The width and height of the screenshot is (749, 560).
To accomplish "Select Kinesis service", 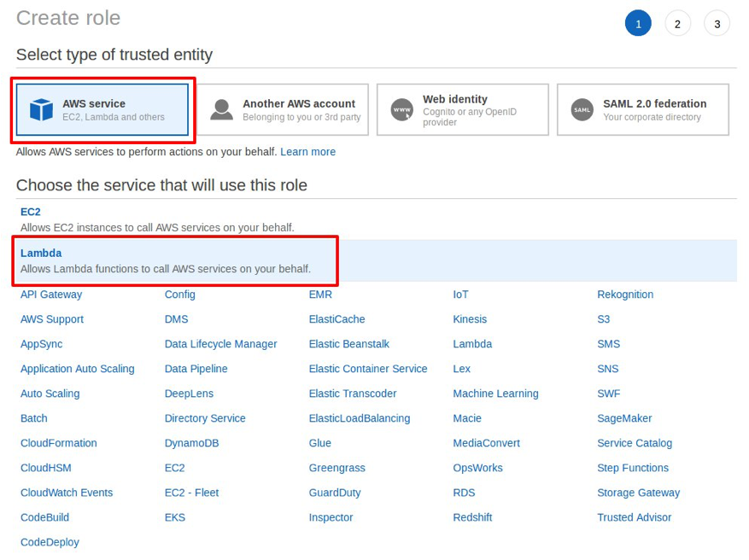I will (x=470, y=319).
